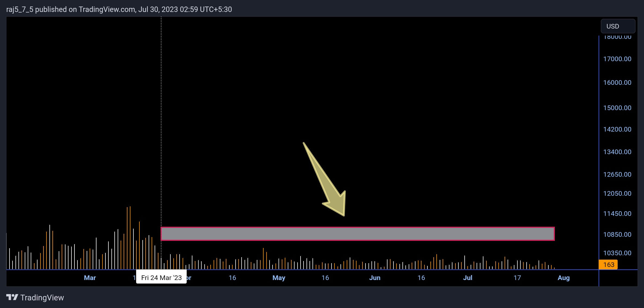Click the orange 163 value label
This screenshot has width=644, height=308.
(608, 265)
